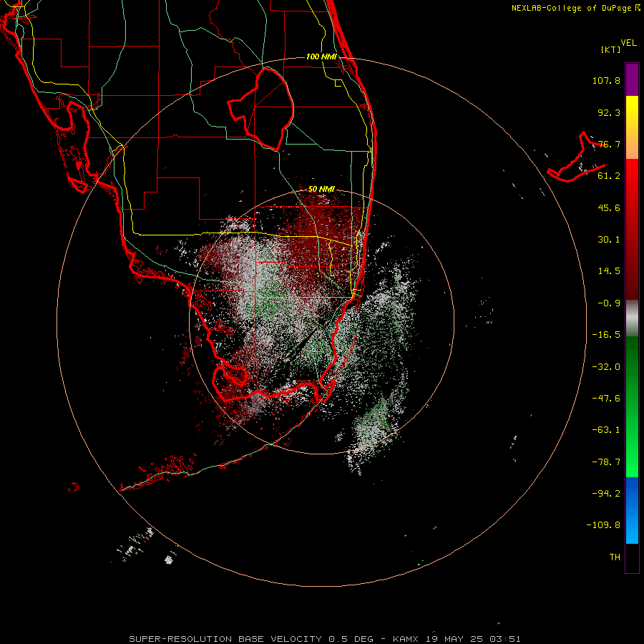The height and width of the screenshot is (644, 644).
Task: Click the -109.8 value on the velocity scale
Action: click(603, 525)
